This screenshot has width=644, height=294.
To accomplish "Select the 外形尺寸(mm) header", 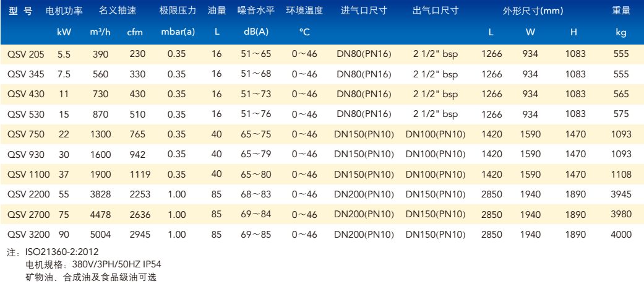I will pos(533,11).
